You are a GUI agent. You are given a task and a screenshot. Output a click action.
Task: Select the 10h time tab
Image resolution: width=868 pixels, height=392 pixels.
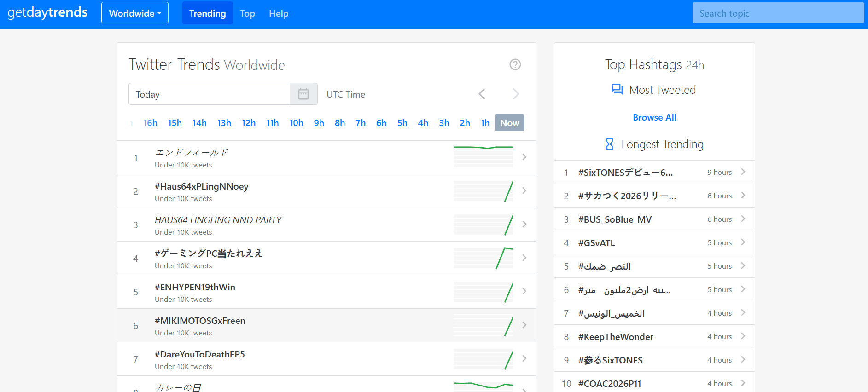(x=296, y=123)
